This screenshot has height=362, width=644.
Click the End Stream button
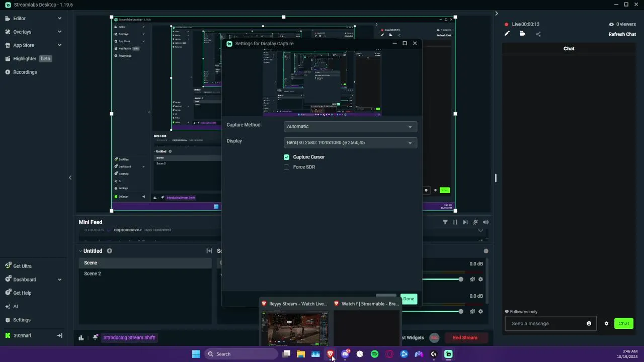465,338
